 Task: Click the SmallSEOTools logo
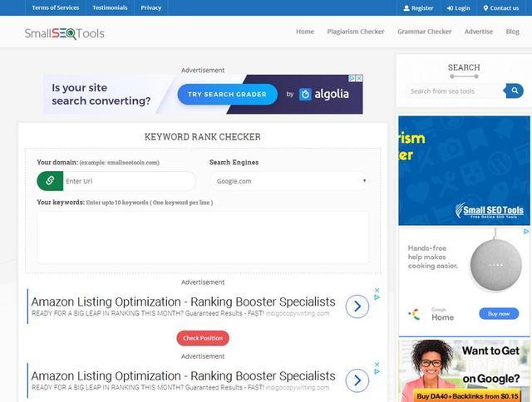tap(65, 33)
